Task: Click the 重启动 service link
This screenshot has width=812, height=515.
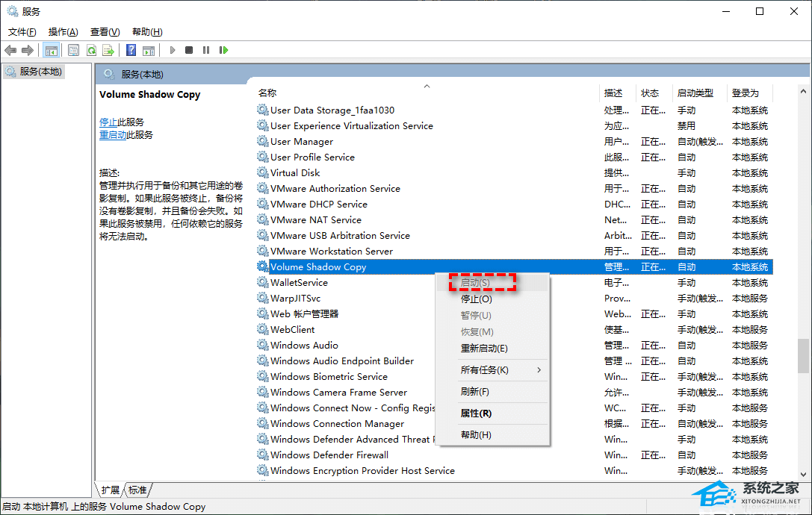Action: tap(113, 135)
